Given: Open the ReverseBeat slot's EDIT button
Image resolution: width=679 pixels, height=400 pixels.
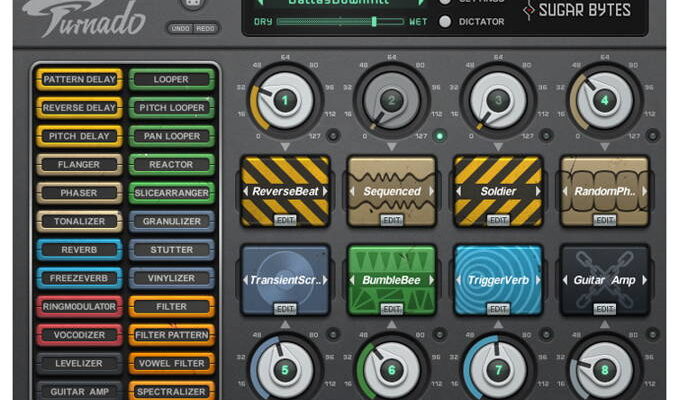Looking at the screenshot, I should [284, 220].
